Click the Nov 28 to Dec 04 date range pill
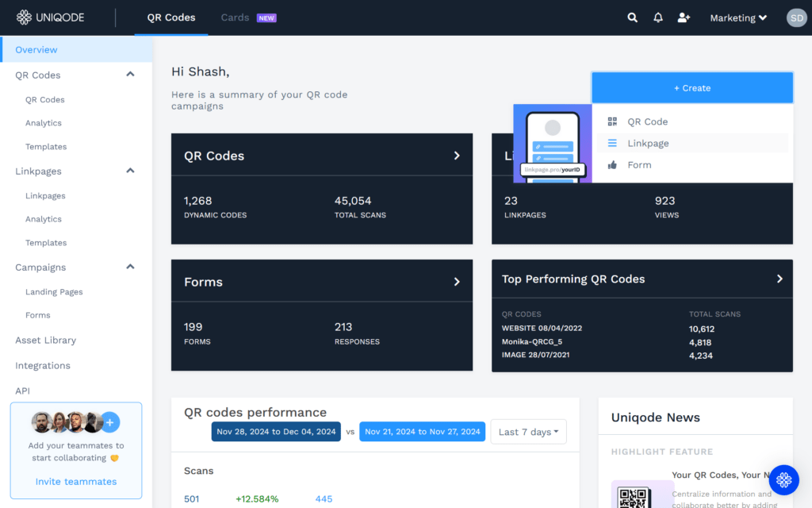Image resolution: width=812 pixels, height=508 pixels. 275,432
